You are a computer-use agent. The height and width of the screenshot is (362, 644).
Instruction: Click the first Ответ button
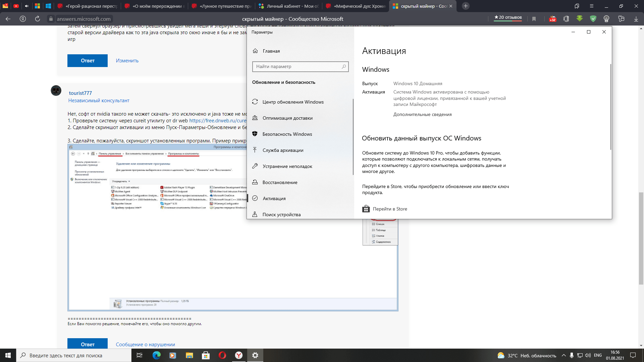(88, 61)
